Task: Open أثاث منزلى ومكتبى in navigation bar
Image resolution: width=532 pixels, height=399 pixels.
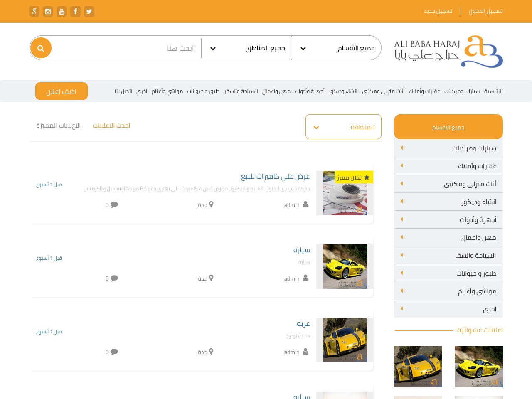Action: pyautogui.click(x=383, y=91)
